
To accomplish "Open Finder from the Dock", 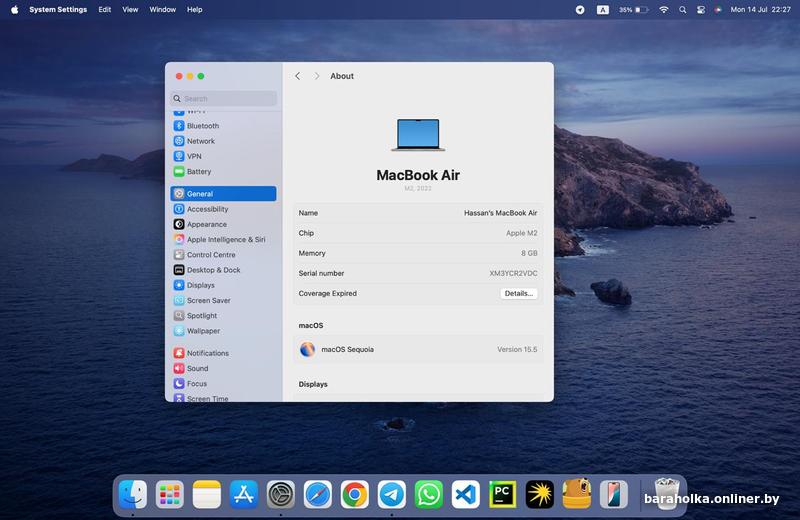I will pyautogui.click(x=133, y=494).
